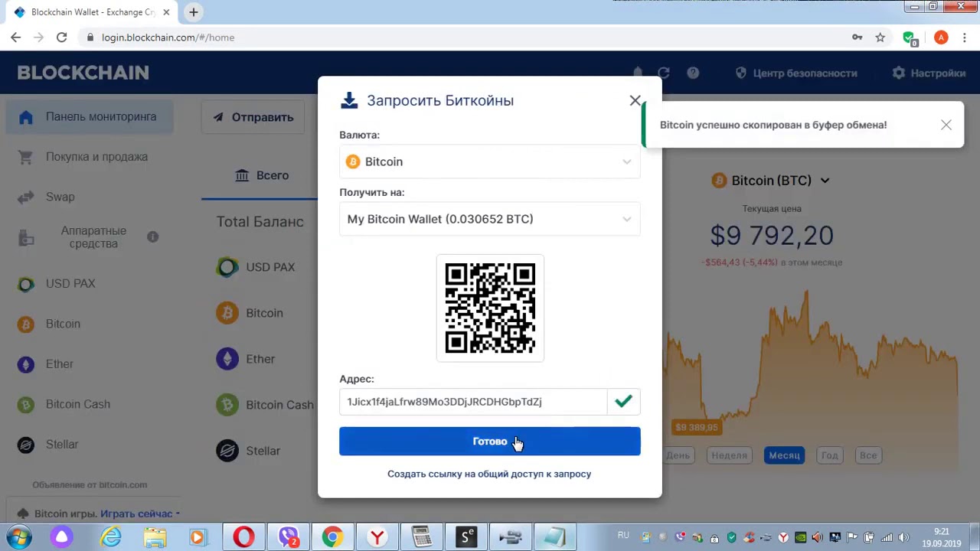Click the hardware info icon in sidebar
This screenshot has height=551, width=980.
(152, 236)
